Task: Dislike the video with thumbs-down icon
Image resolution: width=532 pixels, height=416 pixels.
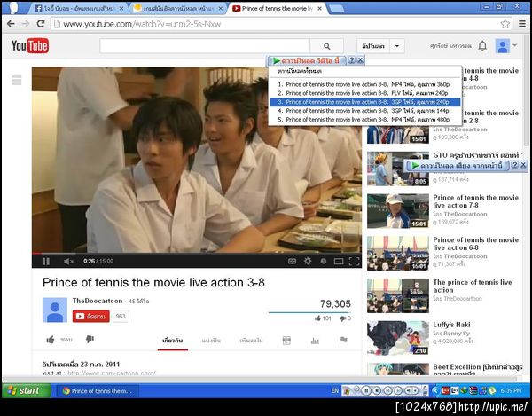Action: coord(90,340)
